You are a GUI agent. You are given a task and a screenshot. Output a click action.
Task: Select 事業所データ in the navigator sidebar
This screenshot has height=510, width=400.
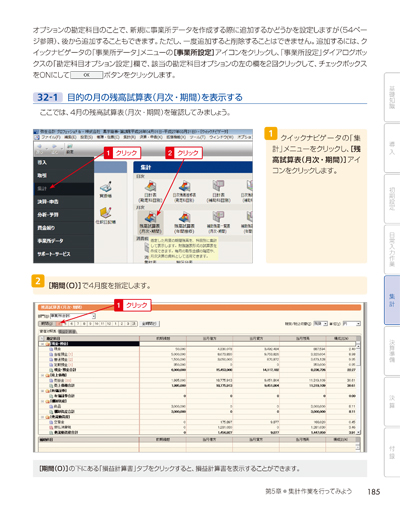pos(63,241)
